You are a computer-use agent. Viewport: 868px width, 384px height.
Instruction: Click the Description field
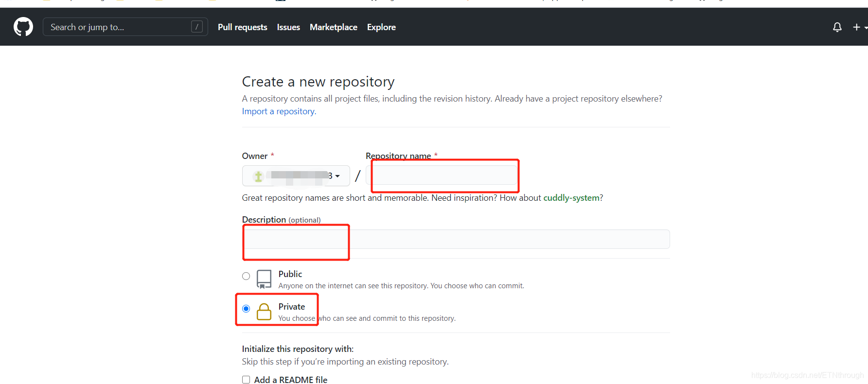click(x=456, y=239)
